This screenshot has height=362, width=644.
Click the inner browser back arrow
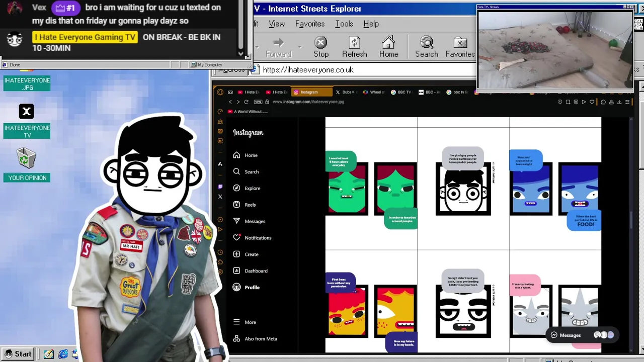click(230, 102)
